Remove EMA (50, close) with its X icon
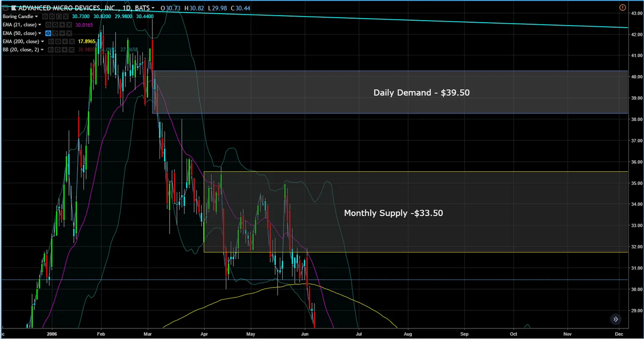 tap(69, 33)
